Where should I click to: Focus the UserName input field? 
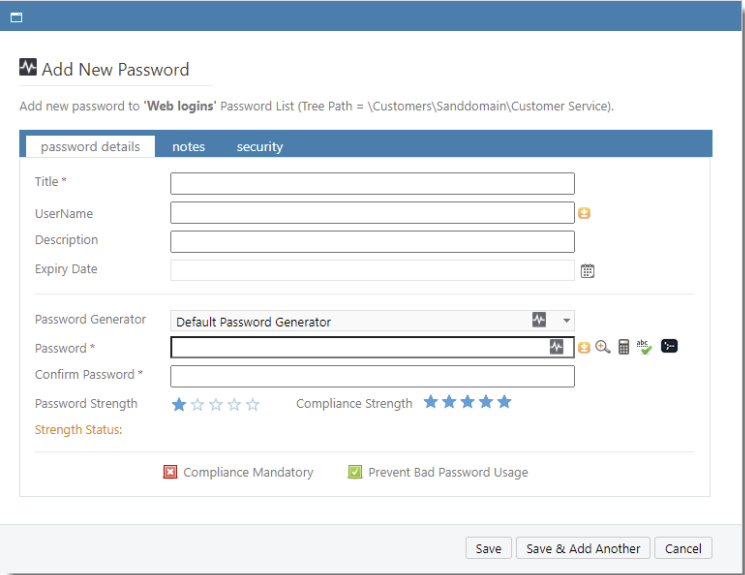pyautogui.click(x=372, y=212)
